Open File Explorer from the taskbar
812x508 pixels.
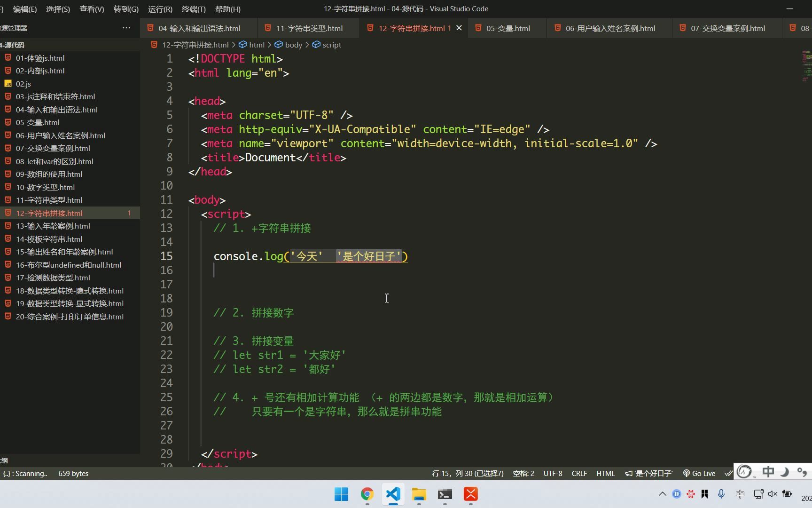[419, 494]
